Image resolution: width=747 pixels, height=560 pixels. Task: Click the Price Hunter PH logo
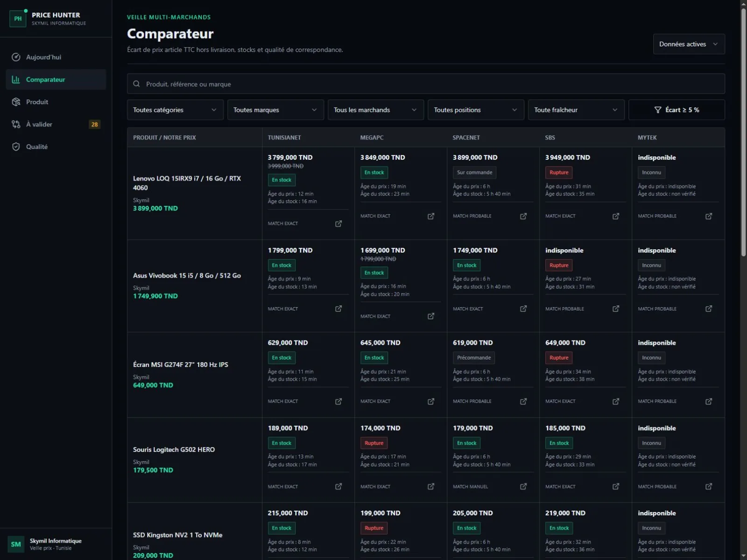pos(18,19)
